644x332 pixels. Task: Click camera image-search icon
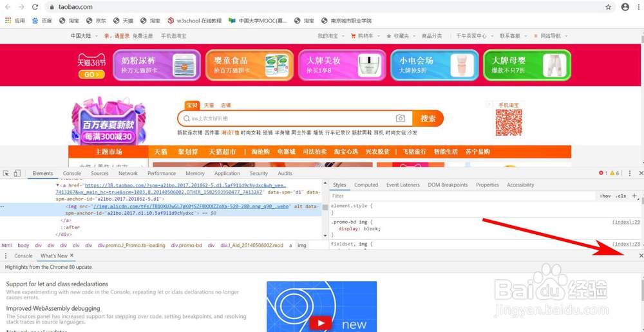[401, 118]
